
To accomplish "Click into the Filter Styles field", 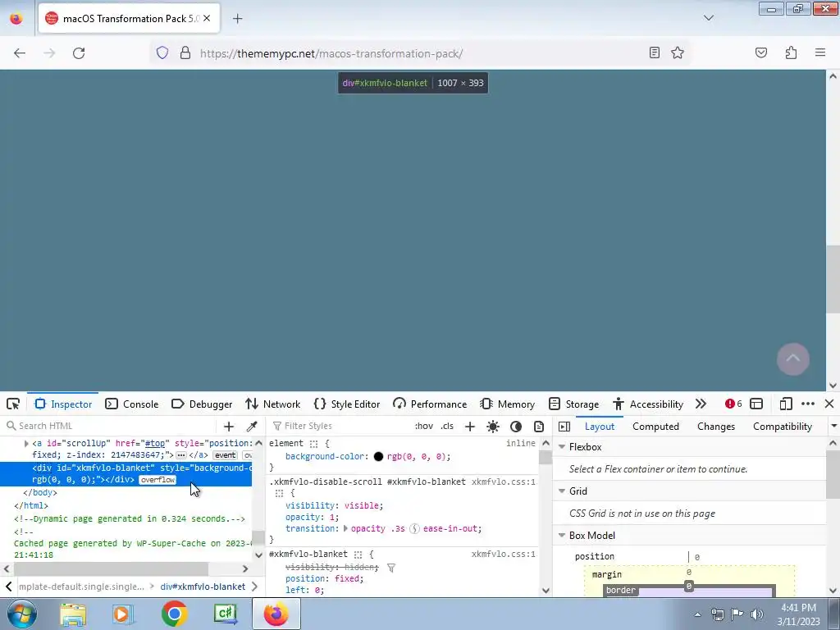I will pos(340,426).
